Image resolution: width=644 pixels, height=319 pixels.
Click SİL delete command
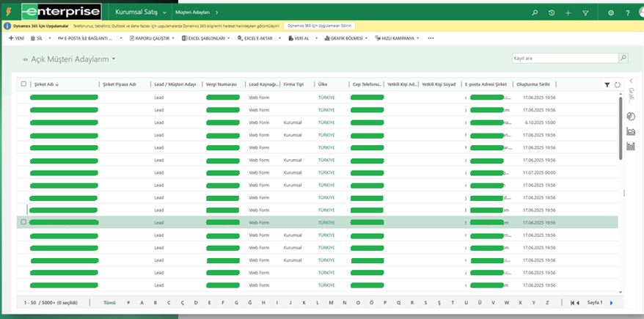(37, 38)
